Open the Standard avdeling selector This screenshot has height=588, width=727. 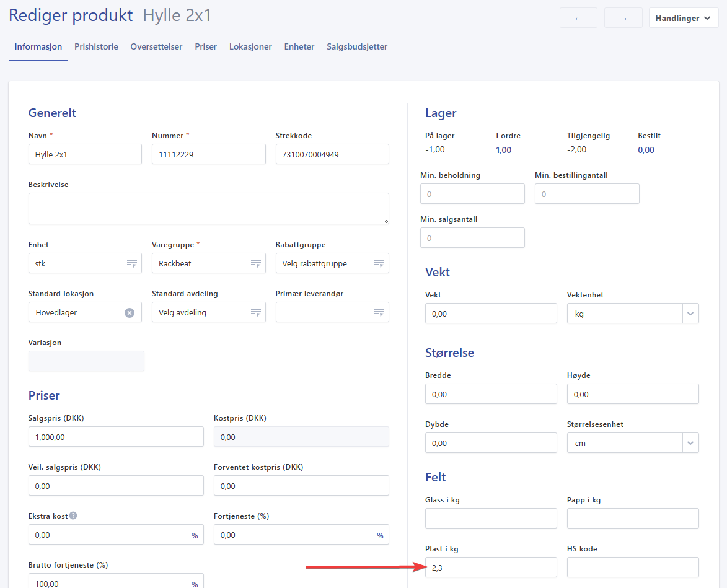208,313
